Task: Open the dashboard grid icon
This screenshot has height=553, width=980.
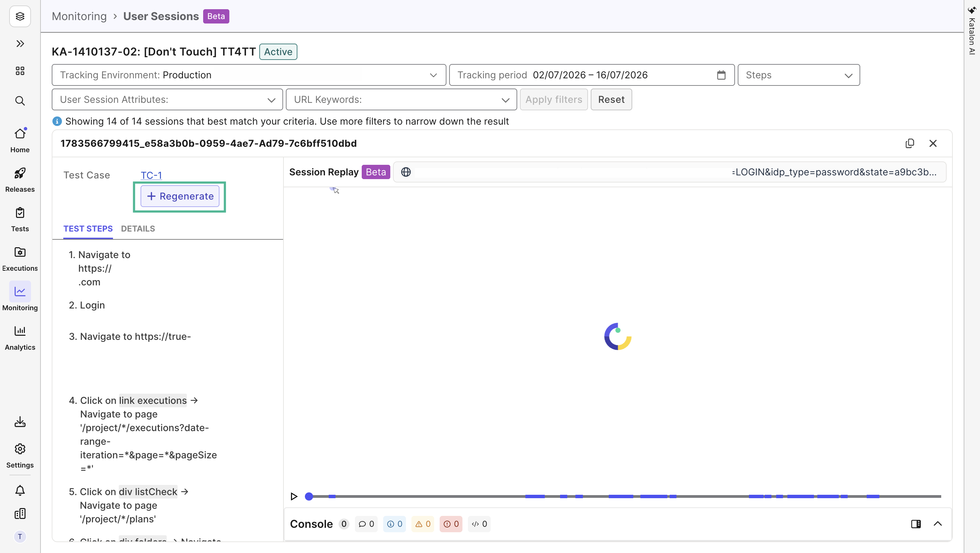Action: pyautogui.click(x=20, y=71)
